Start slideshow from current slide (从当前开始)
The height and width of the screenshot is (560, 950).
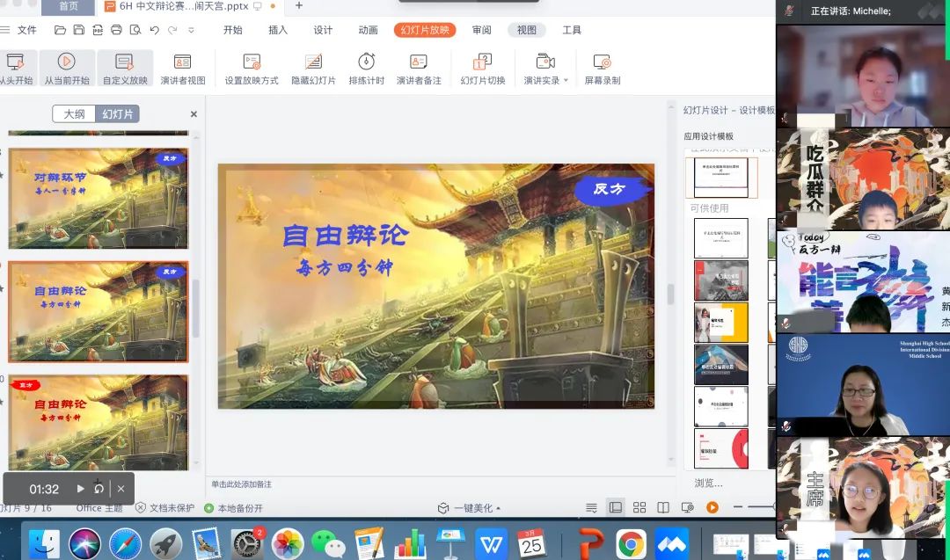point(67,68)
